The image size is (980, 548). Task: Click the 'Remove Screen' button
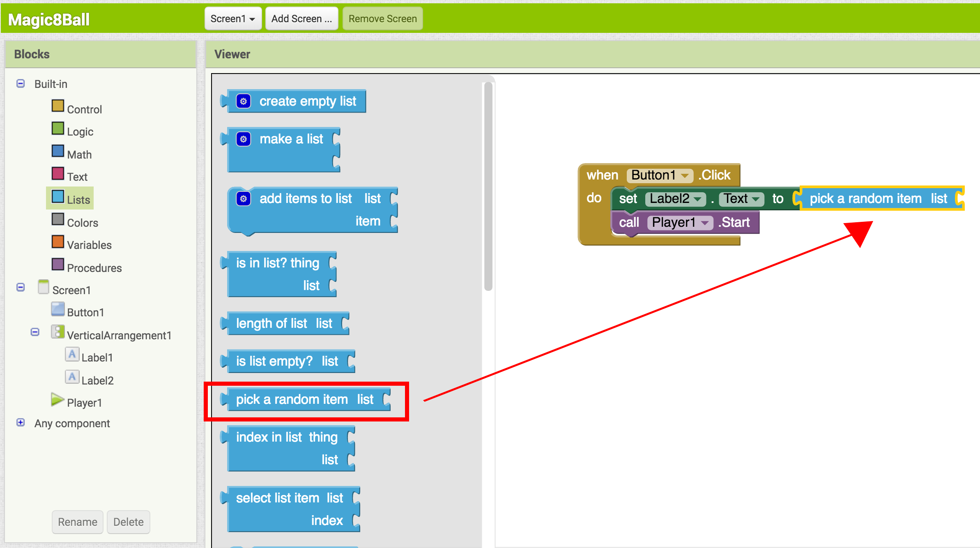tap(382, 18)
